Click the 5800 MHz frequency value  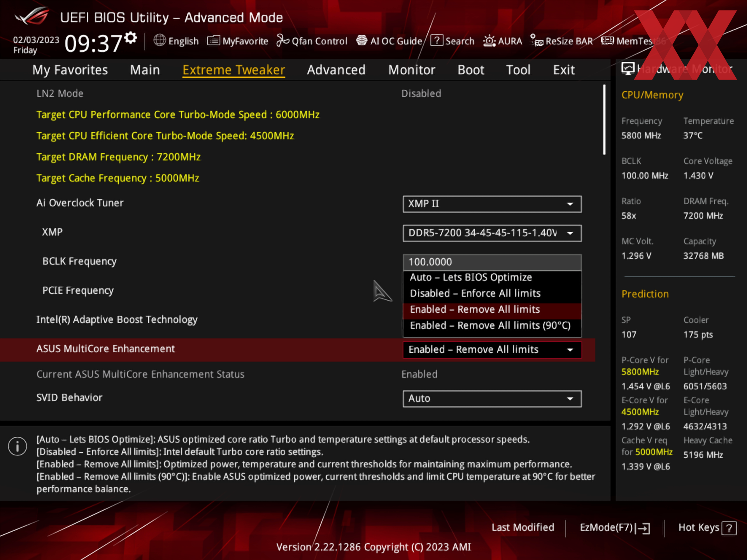[x=641, y=135]
